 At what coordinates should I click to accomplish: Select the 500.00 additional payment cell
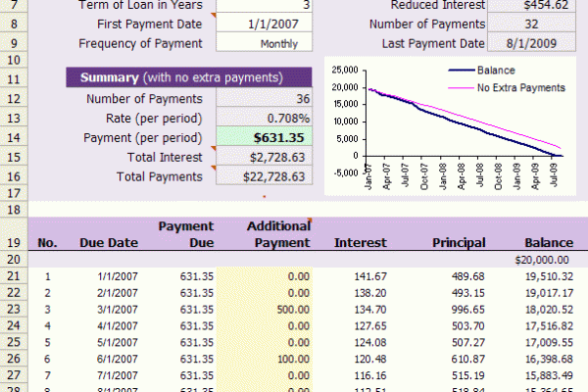[277, 309]
